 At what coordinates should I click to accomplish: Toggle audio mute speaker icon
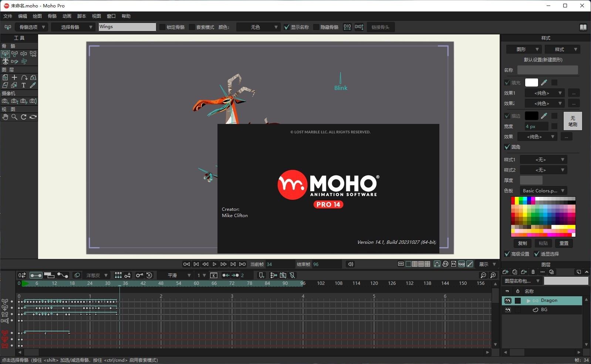pos(350,264)
